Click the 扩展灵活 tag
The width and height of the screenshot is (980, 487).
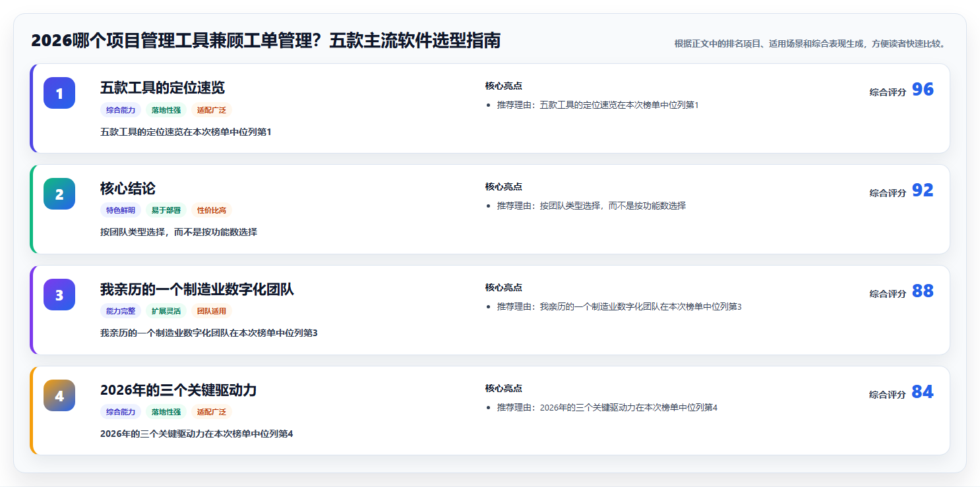click(166, 311)
